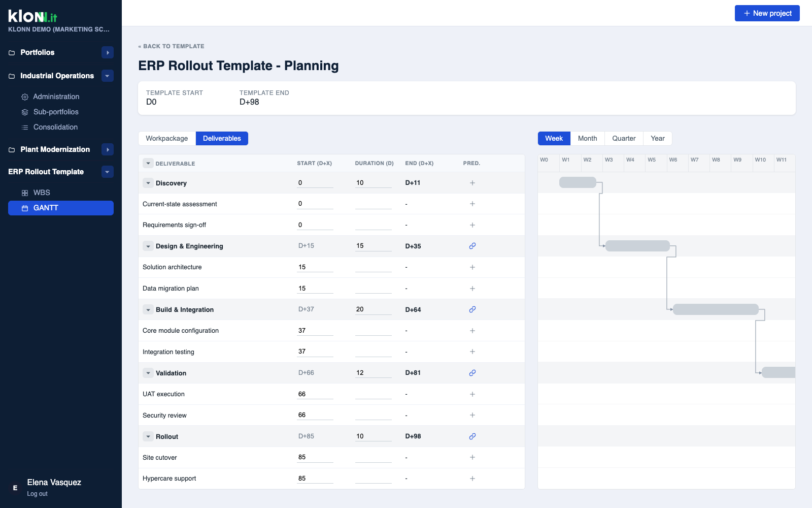Image resolution: width=812 pixels, height=508 pixels.
Task: Open predecessor link for Design & Engineering
Action: click(472, 246)
